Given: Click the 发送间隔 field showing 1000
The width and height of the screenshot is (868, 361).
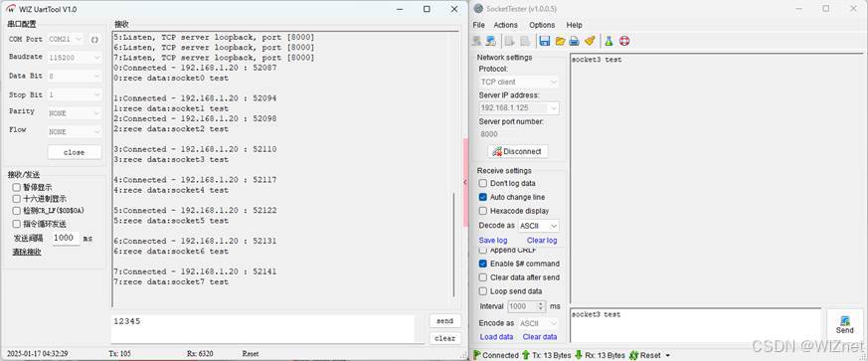Looking at the screenshot, I should pos(66,238).
